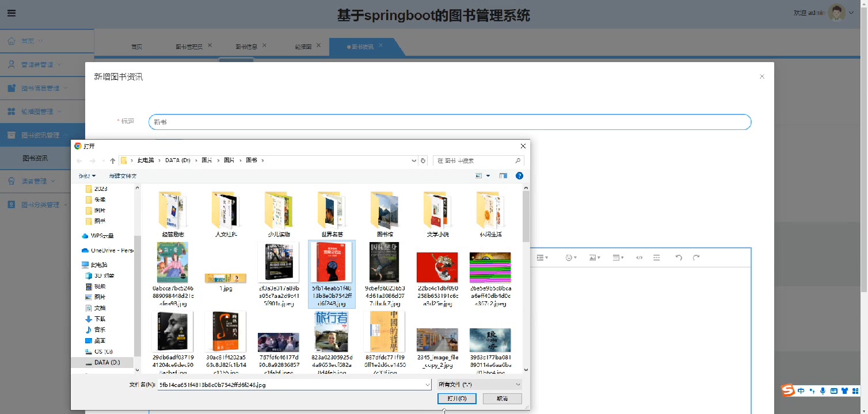868x414 pixels.
Task: Open the file type filter dropdown
Action: point(479,384)
